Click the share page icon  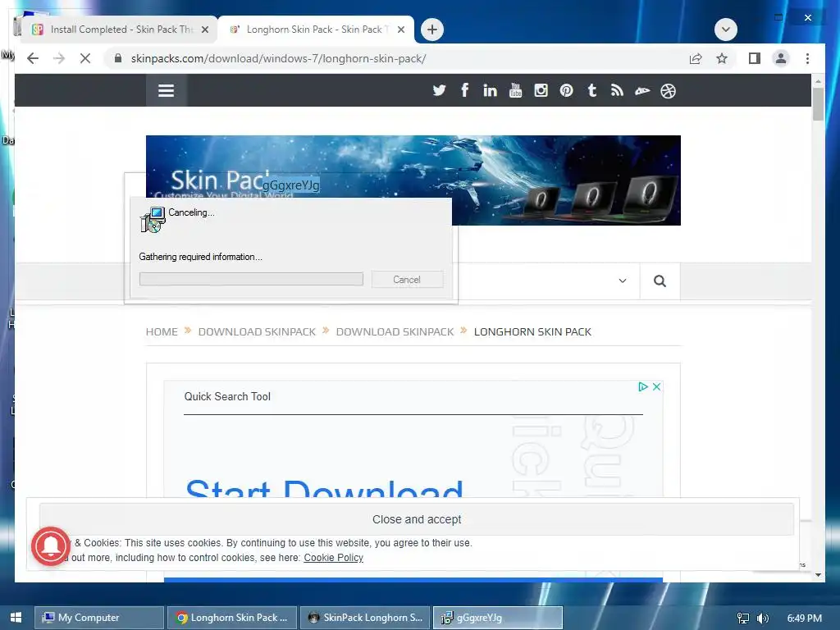coord(696,58)
